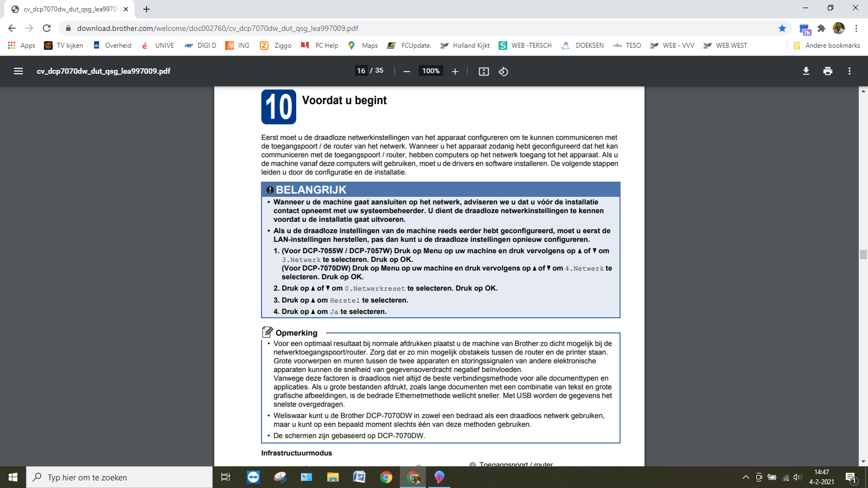Zoom in with the plus icon

pos(455,71)
